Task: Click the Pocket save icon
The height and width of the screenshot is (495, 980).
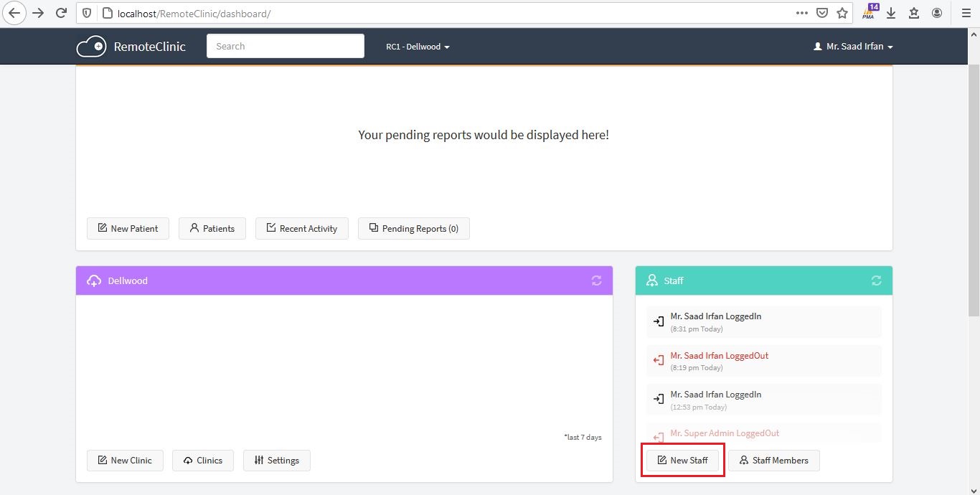Action: [822, 13]
